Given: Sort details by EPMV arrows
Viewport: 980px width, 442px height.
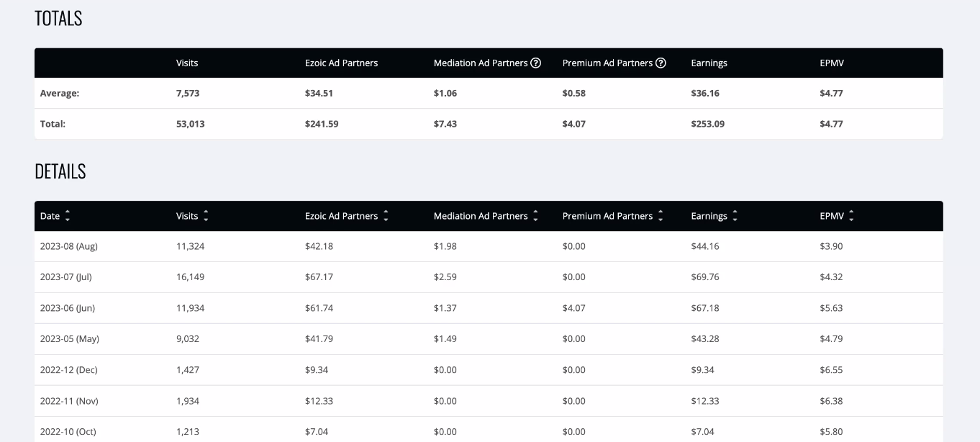Looking at the screenshot, I should [851, 216].
